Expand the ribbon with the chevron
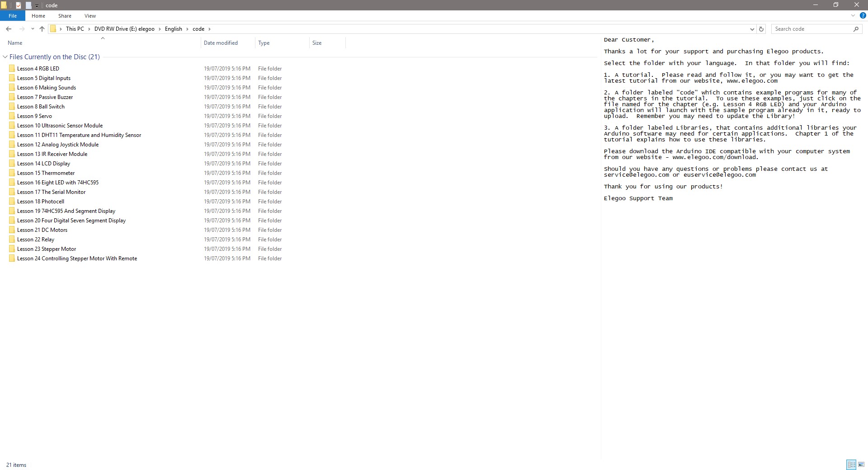Screen dimensions: 868x470 pyautogui.click(x=853, y=16)
